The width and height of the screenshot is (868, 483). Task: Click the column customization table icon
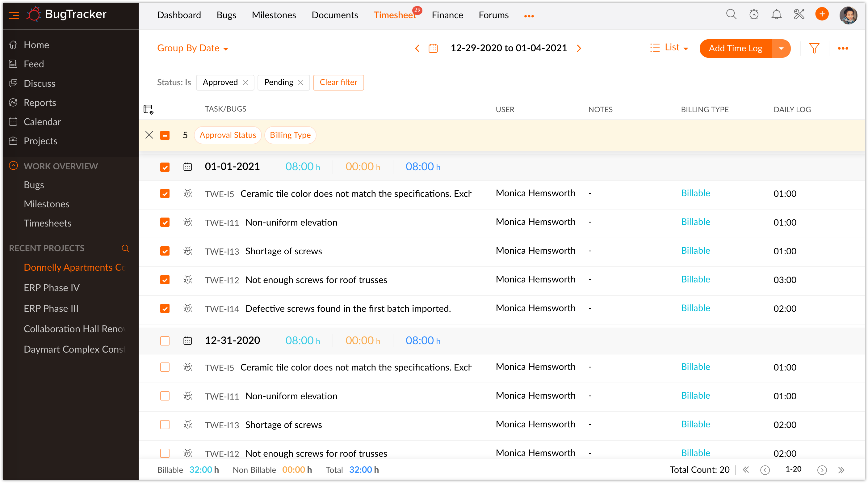[x=148, y=109]
